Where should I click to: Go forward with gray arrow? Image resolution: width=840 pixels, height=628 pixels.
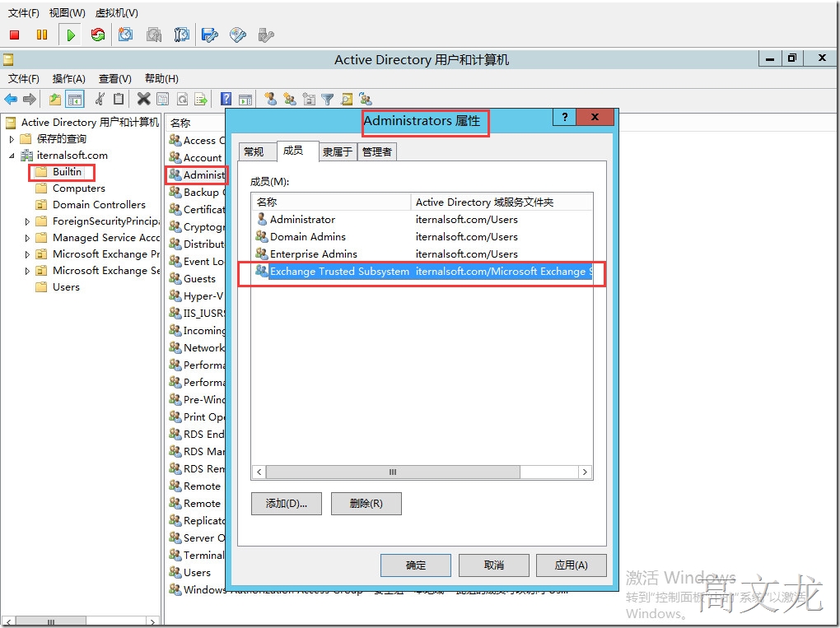[30, 99]
